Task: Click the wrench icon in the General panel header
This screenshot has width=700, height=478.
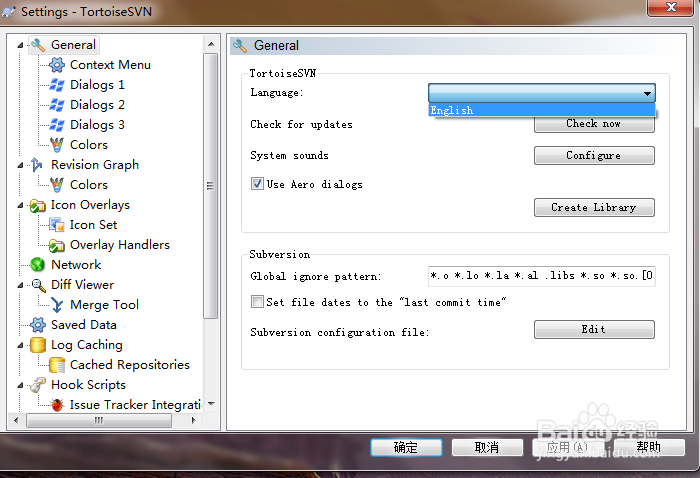Action: 240,46
